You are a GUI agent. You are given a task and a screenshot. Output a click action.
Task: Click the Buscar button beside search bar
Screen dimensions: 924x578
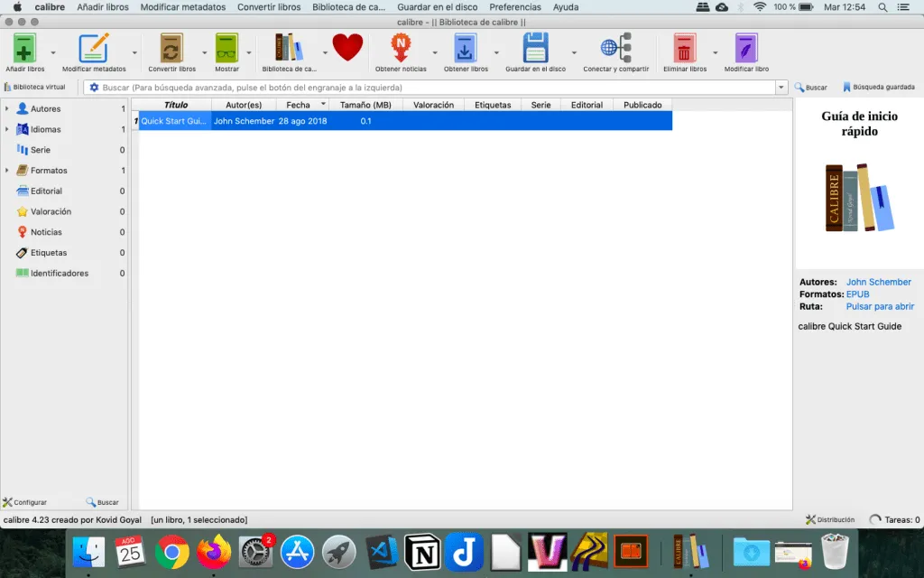[x=811, y=88]
